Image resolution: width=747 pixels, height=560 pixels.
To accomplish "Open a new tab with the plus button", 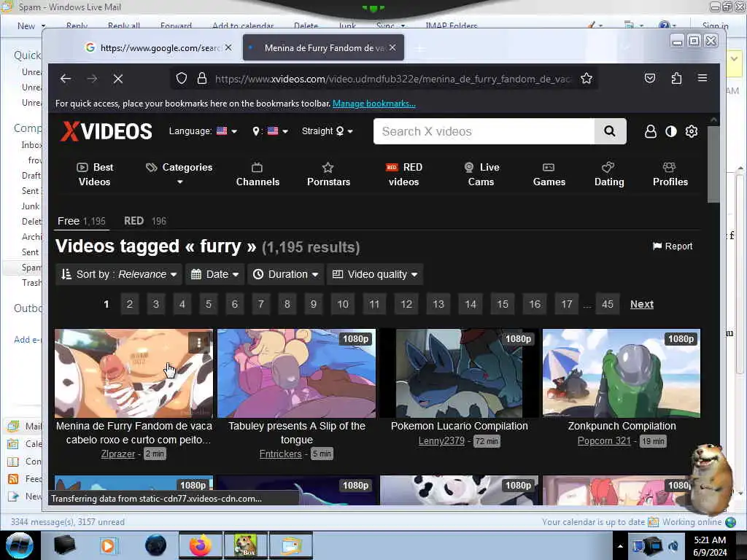I will [419, 48].
